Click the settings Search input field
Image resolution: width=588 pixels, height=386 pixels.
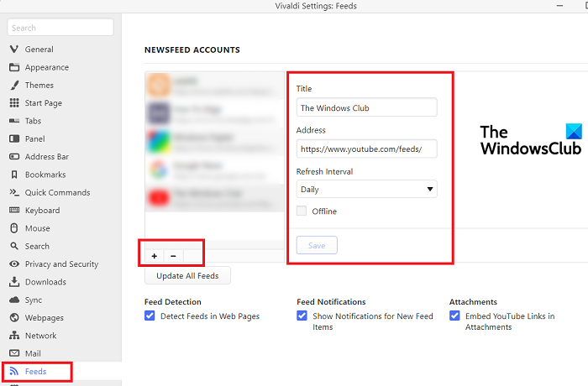[60, 28]
